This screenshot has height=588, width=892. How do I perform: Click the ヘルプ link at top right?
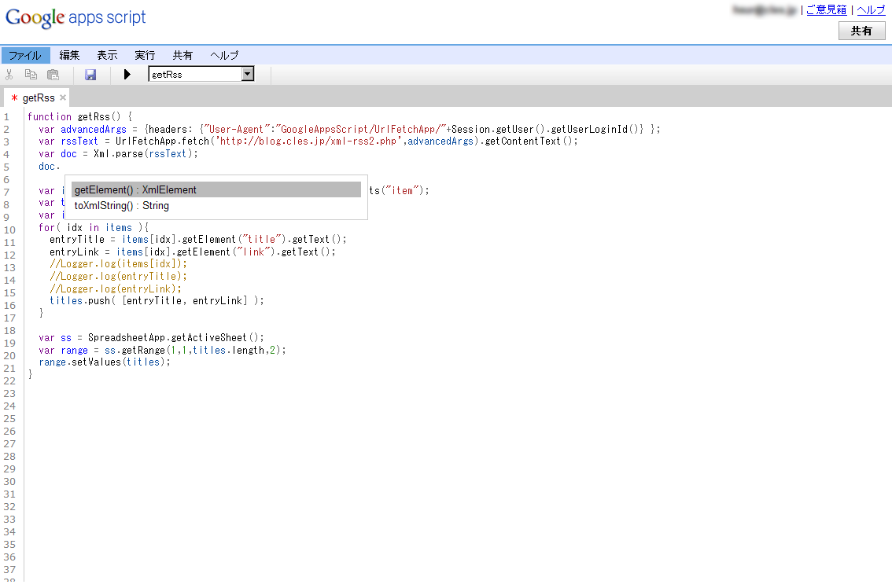pos(871,9)
